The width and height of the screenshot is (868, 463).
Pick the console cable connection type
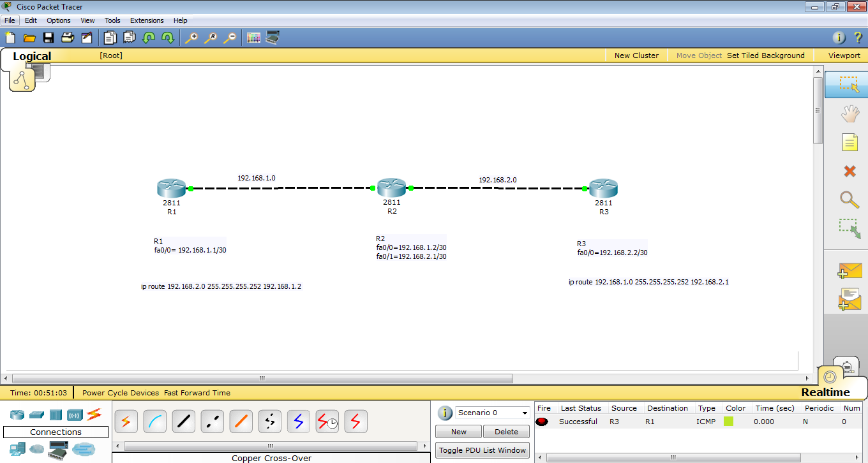pyautogui.click(x=154, y=421)
